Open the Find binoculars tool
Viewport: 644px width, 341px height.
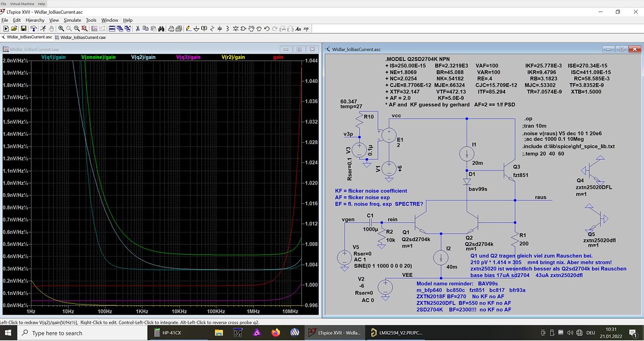(x=162, y=28)
